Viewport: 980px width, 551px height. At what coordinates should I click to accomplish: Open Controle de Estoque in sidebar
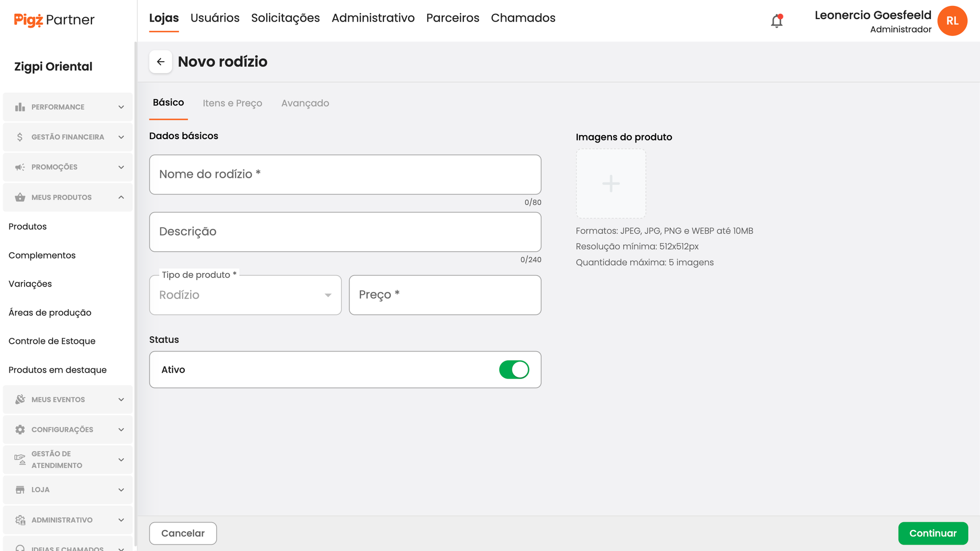tap(52, 341)
